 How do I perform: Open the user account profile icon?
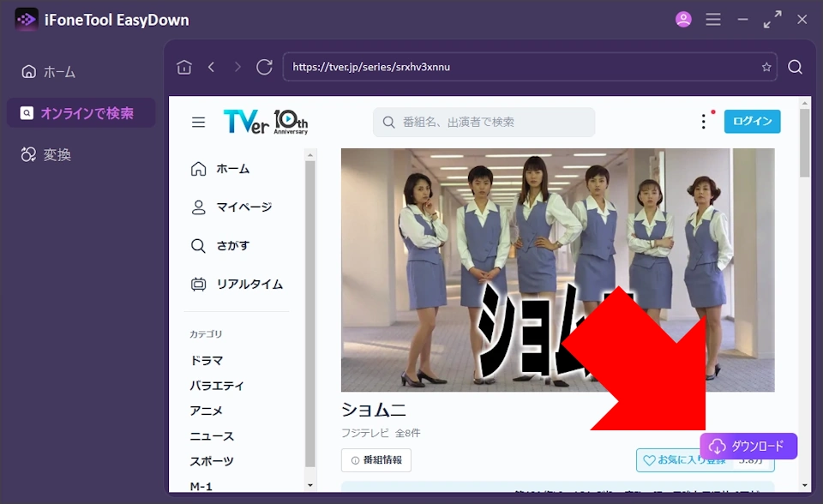click(x=683, y=19)
